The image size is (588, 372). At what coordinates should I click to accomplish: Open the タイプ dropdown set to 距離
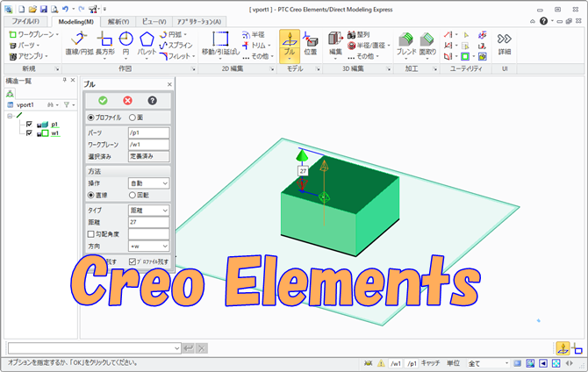point(148,211)
